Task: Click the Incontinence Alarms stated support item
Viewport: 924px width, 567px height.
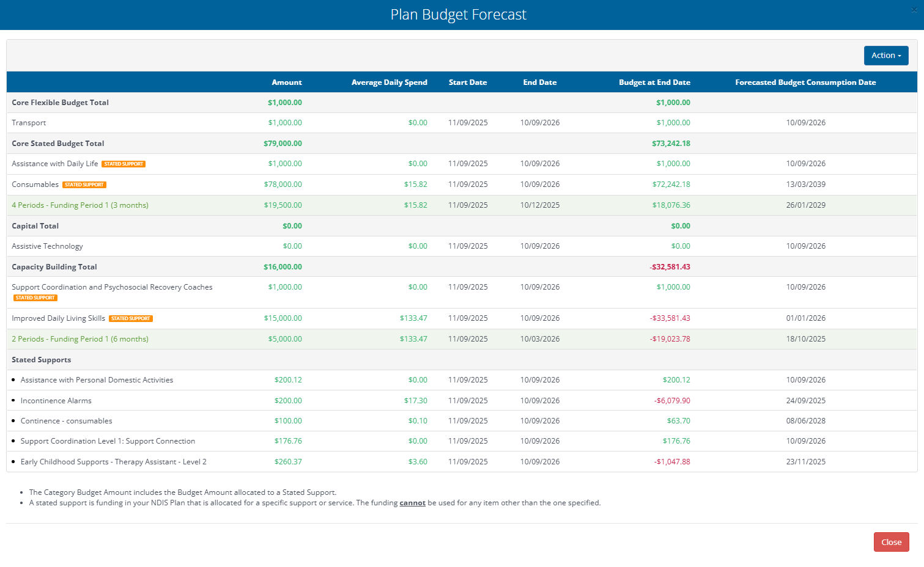Action: click(56, 401)
